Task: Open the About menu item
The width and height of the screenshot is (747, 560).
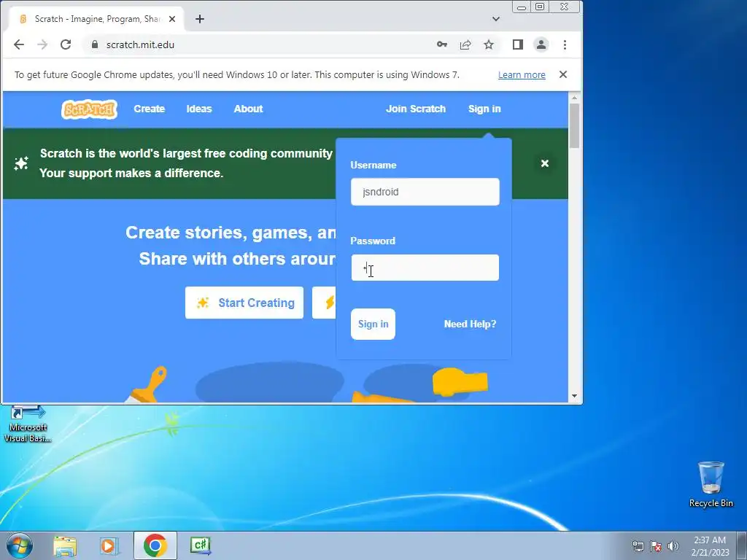Action: point(248,109)
